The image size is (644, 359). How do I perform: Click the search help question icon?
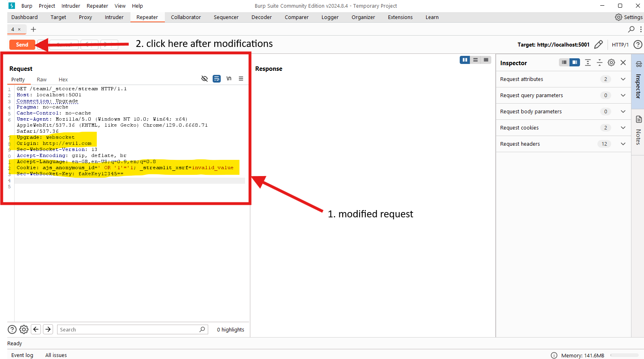[x=12, y=329]
